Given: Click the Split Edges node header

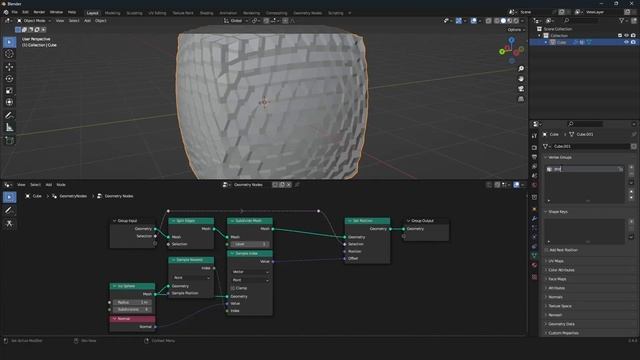Looking at the screenshot, I should [x=191, y=221].
